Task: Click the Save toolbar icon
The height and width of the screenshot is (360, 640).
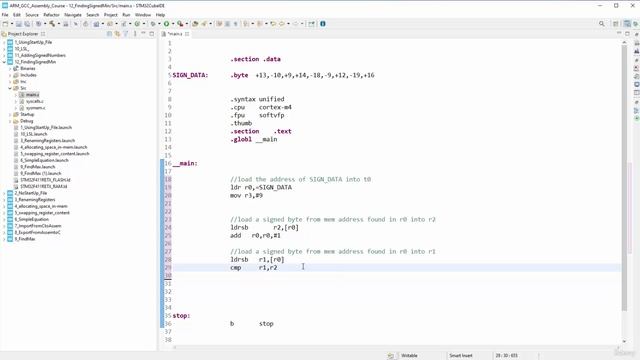Action: click(19, 24)
